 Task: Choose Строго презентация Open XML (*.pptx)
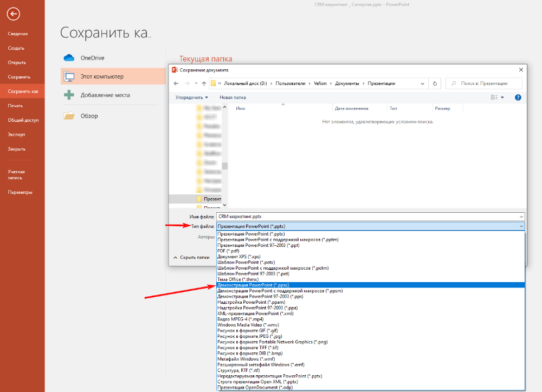click(x=371, y=382)
